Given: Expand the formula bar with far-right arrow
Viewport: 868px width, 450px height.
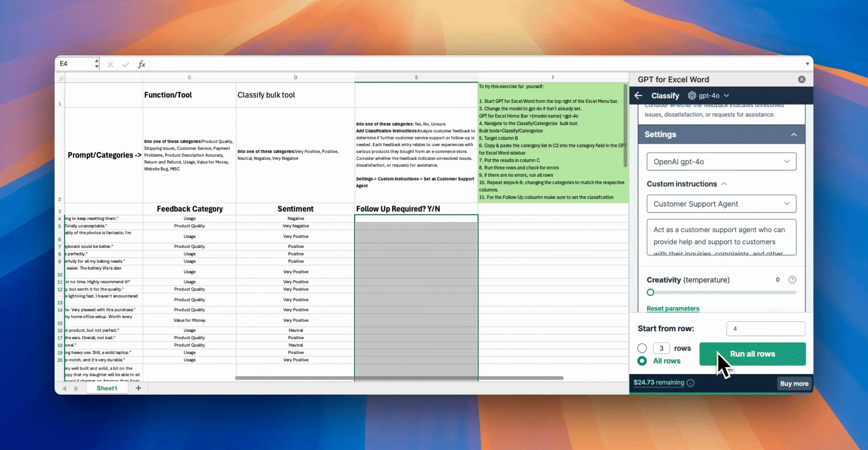Looking at the screenshot, I should 807,64.
